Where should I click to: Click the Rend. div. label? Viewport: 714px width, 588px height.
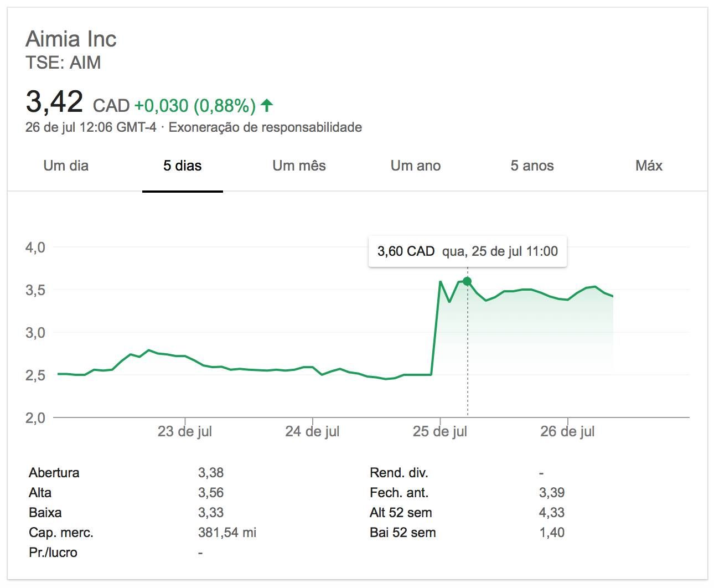coord(399,473)
